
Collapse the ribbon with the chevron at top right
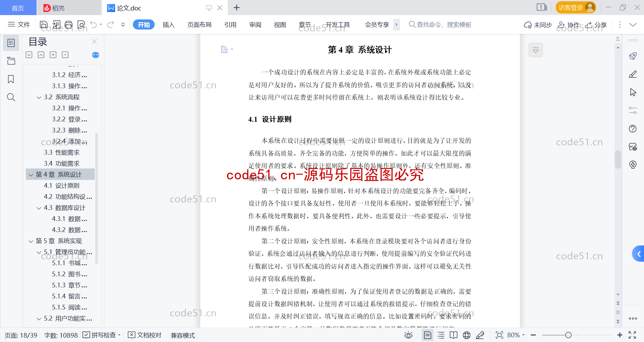[x=633, y=24]
